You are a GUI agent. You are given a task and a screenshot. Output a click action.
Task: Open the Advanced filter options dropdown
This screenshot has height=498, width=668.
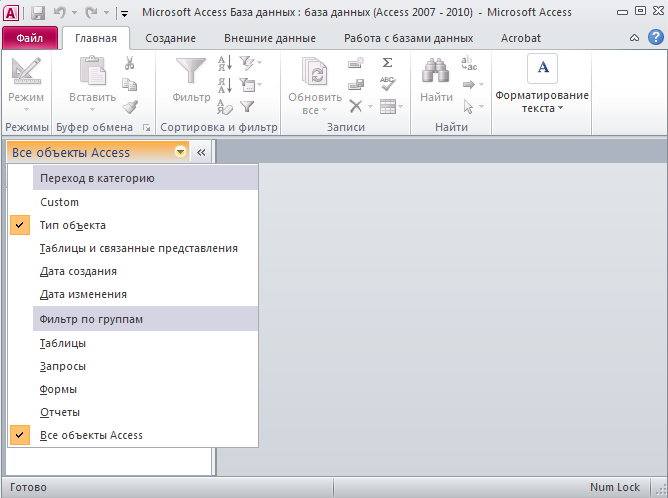(250, 85)
